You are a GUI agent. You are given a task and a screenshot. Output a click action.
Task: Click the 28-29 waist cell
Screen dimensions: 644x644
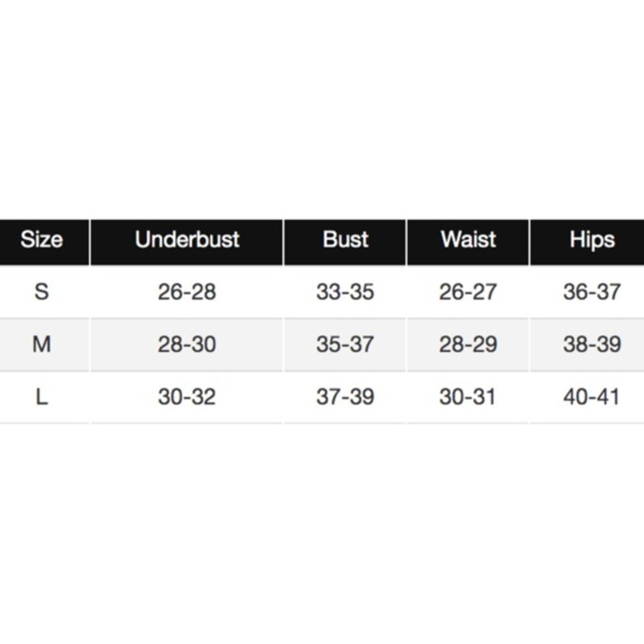468,345
